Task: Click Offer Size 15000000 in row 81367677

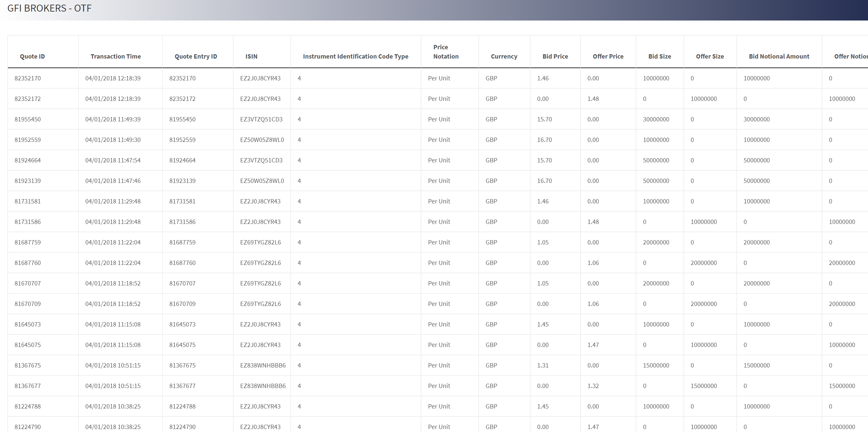Action: coord(704,386)
